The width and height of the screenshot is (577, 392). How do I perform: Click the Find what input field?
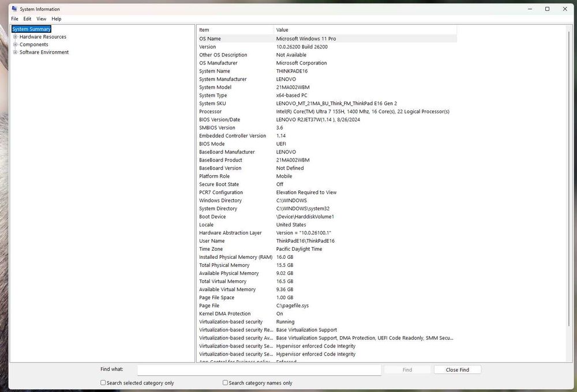259,370
